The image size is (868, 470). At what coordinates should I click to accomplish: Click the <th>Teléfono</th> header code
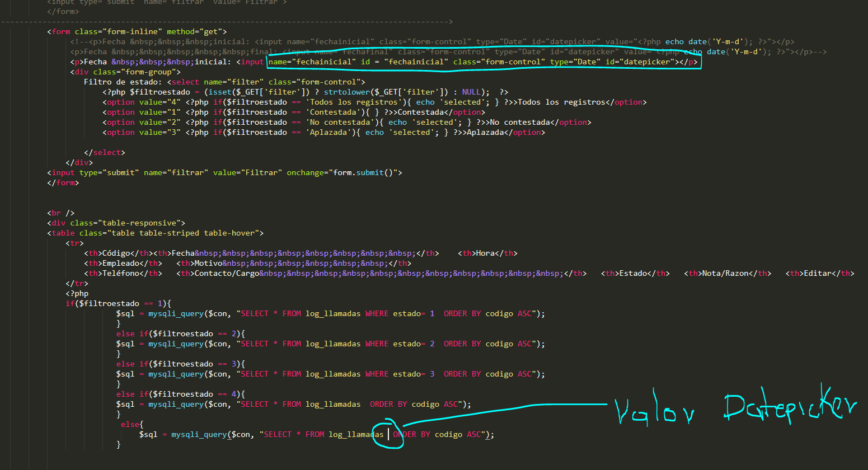pos(123,273)
